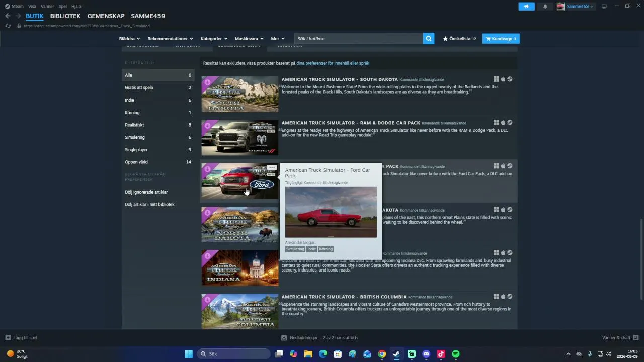Open the Samme459 account dropdown
The width and height of the screenshot is (644, 362).
[x=575, y=6]
